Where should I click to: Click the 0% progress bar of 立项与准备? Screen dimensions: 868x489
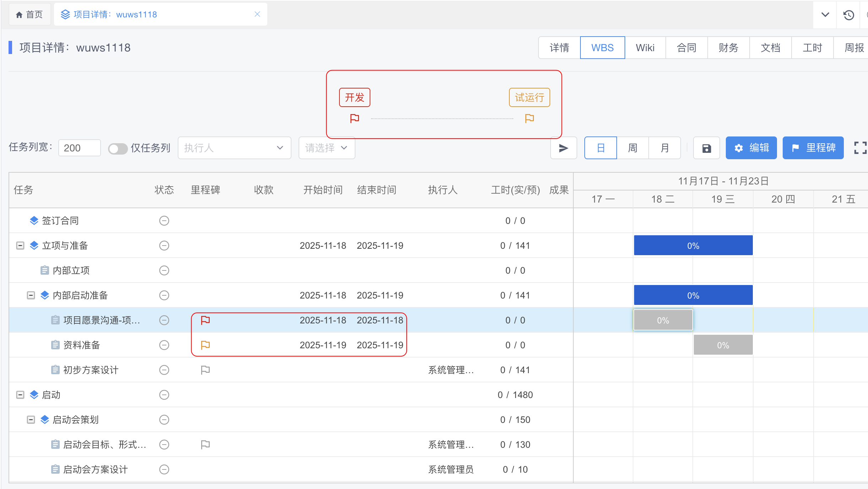[693, 246]
